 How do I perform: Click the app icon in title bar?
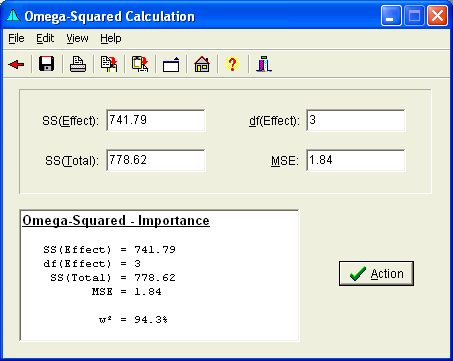(13, 16)
